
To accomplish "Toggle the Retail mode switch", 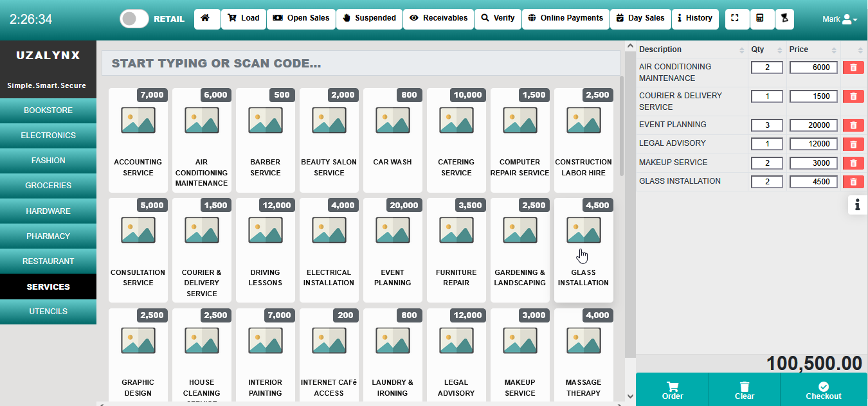I will tap(134, 19).
